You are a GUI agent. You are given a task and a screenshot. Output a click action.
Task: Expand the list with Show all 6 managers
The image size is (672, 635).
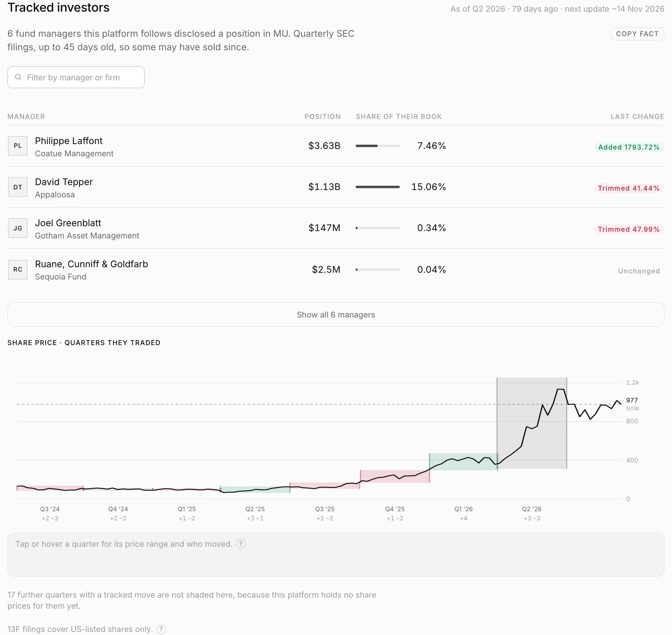click(x=336, y=314)
